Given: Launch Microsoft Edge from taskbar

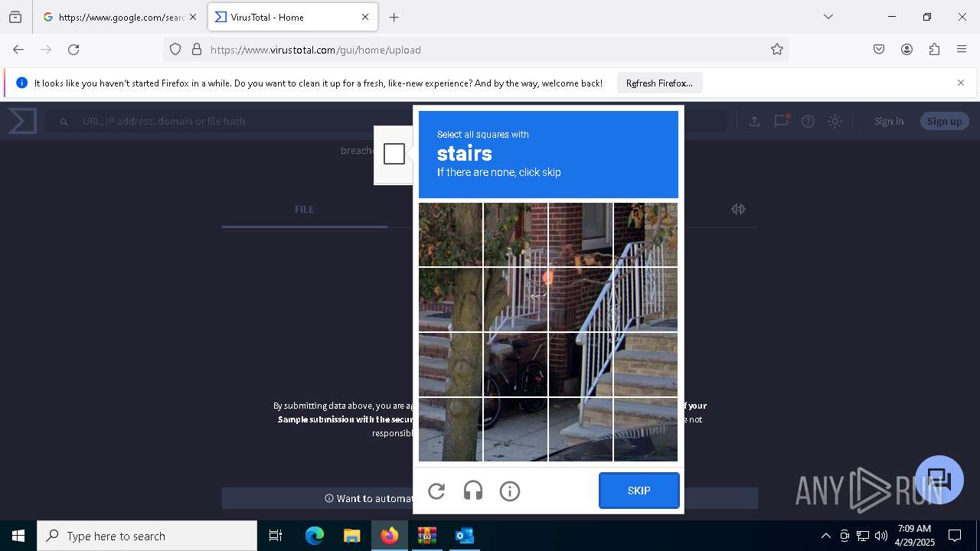Looking at the screenshot, I should pyautogui.click(x=315, y=536).
